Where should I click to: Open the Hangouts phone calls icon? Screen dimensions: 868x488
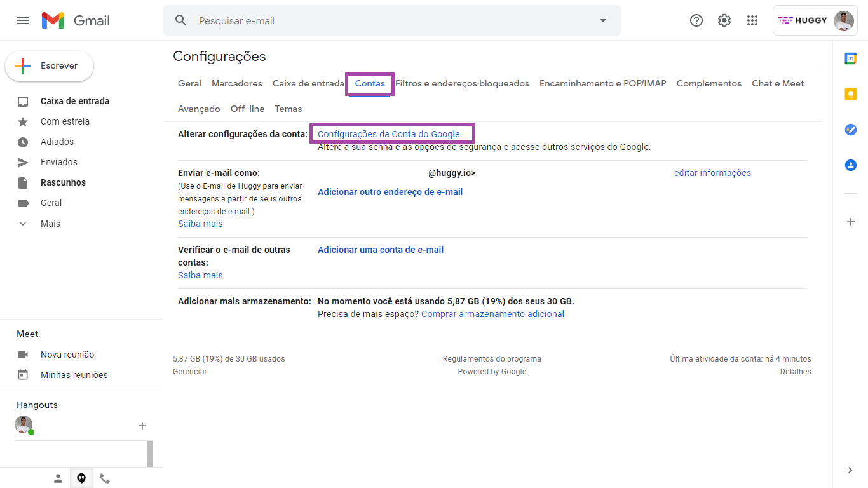pos(105,479)
